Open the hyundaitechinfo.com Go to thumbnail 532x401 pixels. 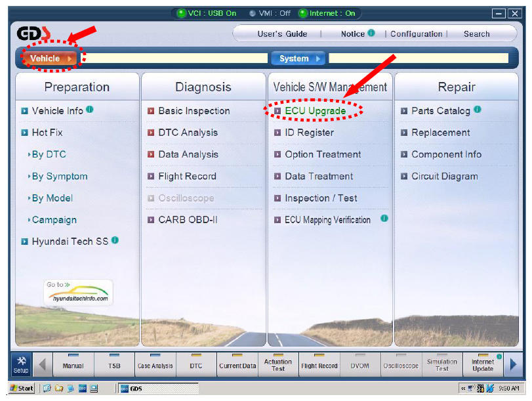[78, 292]
